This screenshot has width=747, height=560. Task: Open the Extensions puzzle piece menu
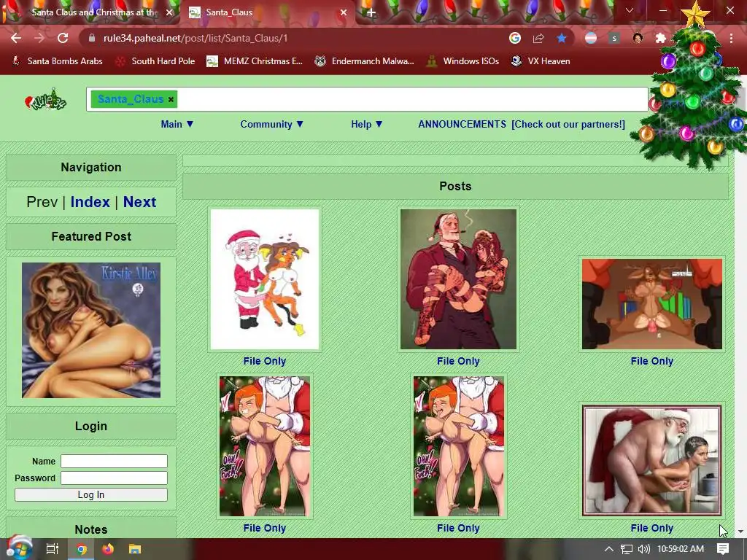[660, 38]
